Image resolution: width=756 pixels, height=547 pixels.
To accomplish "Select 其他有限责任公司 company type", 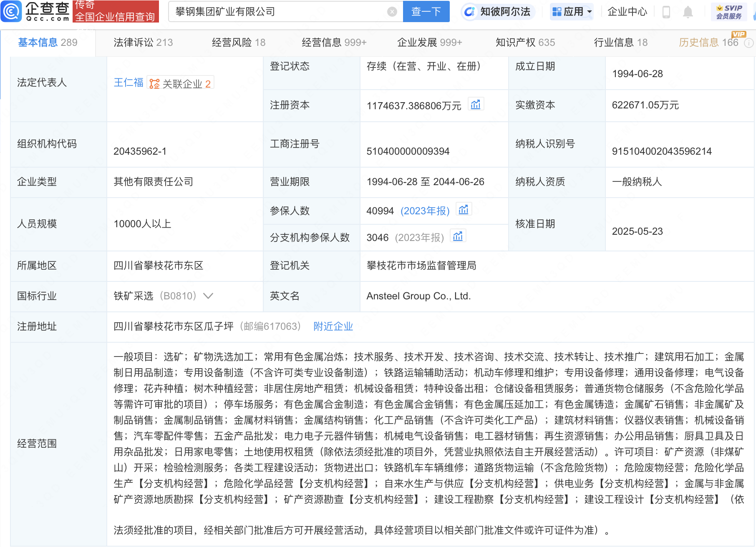I will [154, 182].
